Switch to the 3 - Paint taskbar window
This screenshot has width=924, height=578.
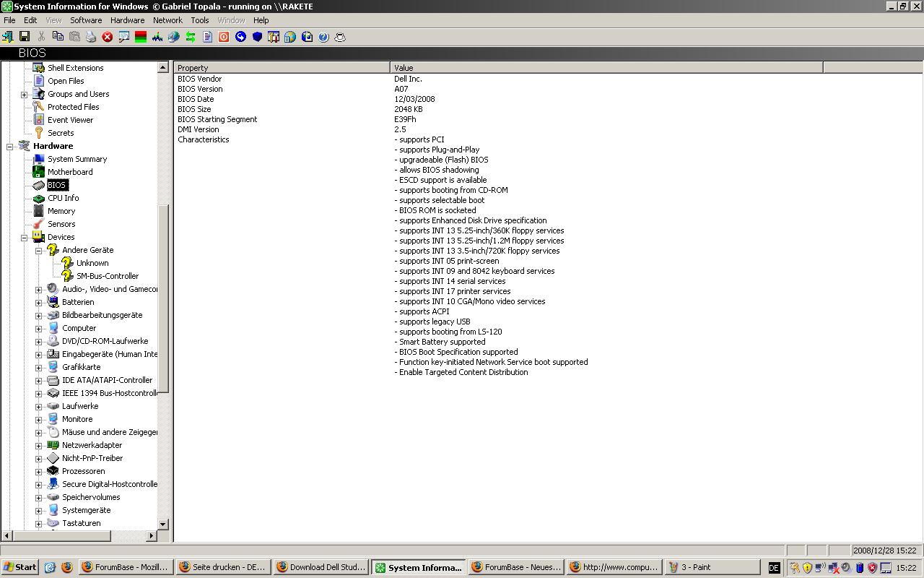712,567
